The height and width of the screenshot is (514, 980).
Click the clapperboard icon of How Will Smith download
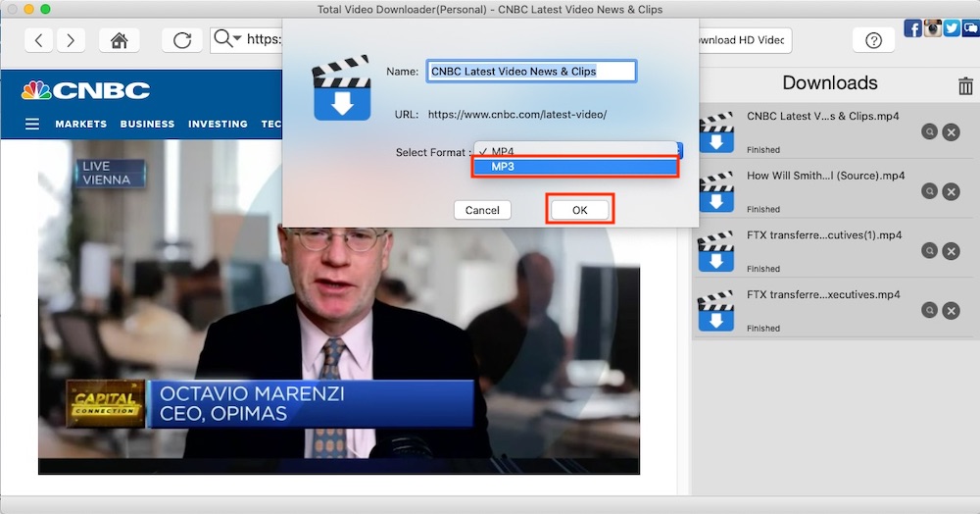[x=715, y=192]
